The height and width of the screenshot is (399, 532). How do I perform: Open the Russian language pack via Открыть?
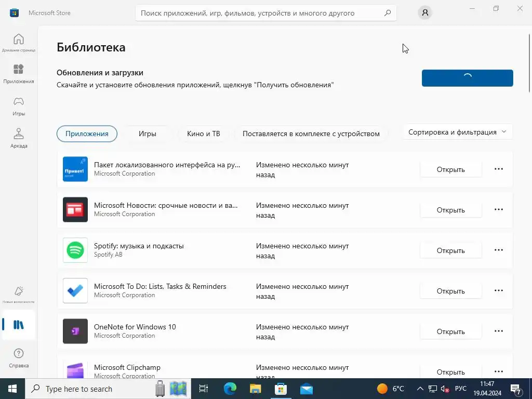pos(450,169)
